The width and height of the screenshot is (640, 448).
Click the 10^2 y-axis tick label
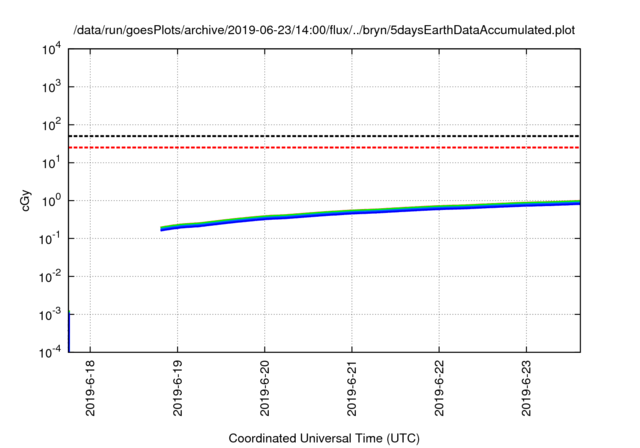pyautogui.click(x=51, y=125)
